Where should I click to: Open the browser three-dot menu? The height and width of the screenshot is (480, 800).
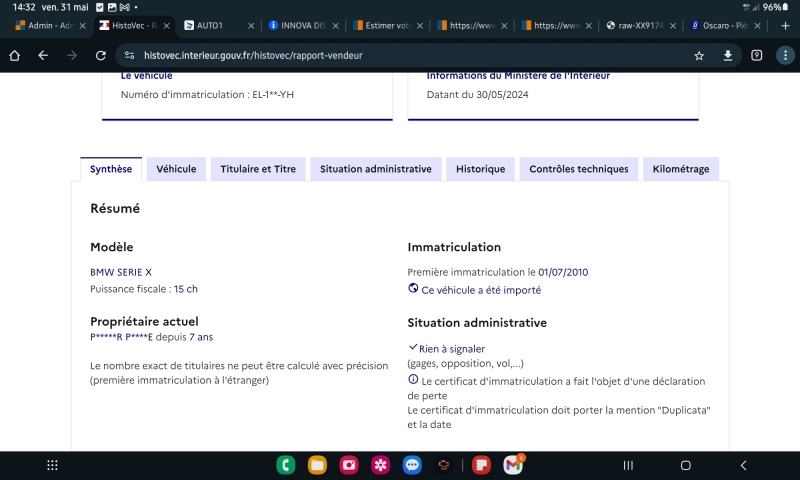tap(785, 56)
